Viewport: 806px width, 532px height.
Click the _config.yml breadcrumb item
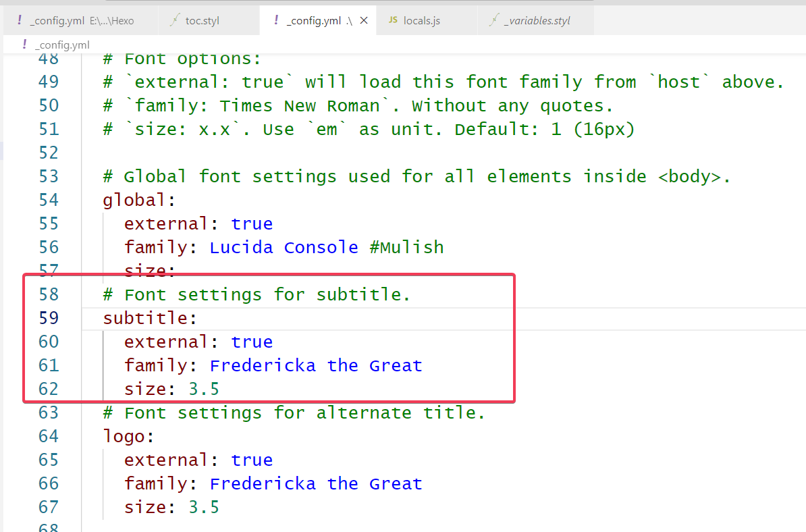click(x=62, y=45)
